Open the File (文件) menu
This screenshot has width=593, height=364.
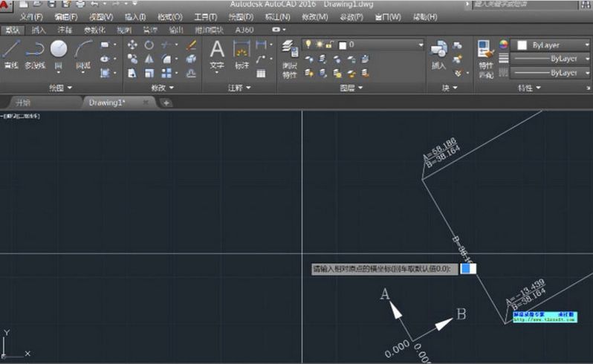tap(31, 16)
